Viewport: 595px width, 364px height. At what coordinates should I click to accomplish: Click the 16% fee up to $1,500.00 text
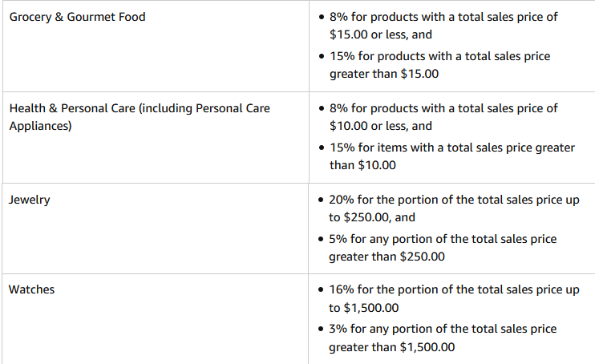pos(454,298)
